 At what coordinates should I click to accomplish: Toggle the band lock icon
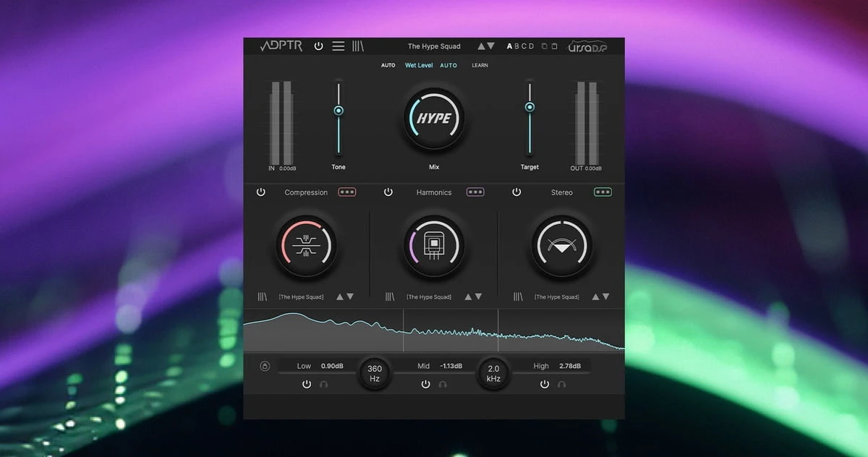pos(265,366)
